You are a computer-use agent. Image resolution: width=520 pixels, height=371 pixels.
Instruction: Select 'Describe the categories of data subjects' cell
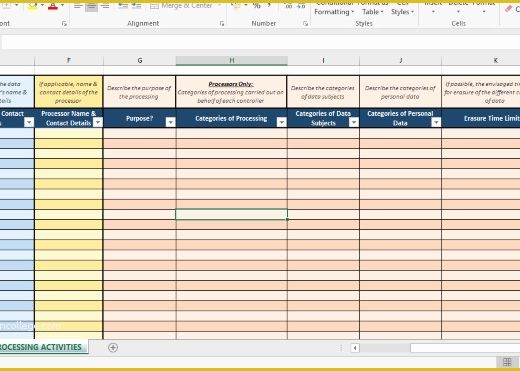323,92
